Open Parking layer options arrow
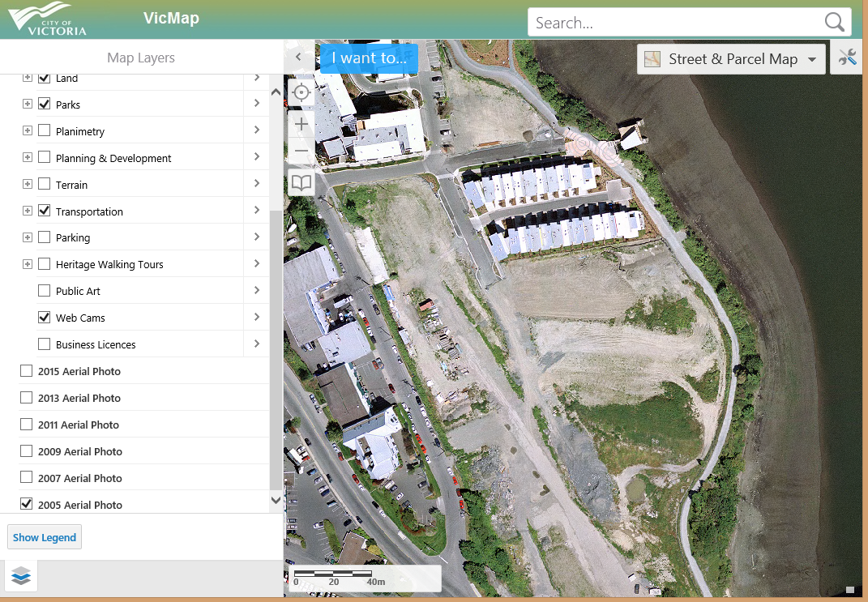868x602 pixels. (x=257, y=237)
